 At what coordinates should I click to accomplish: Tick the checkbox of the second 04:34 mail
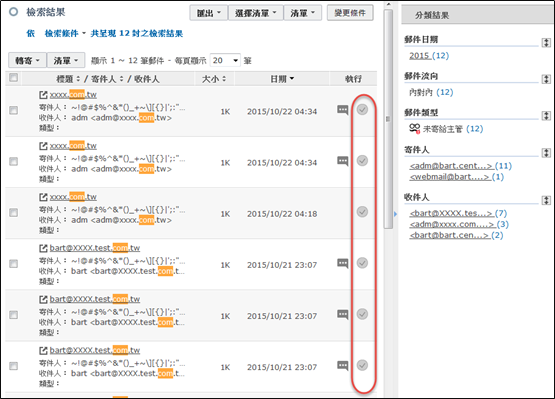(13, 161)
